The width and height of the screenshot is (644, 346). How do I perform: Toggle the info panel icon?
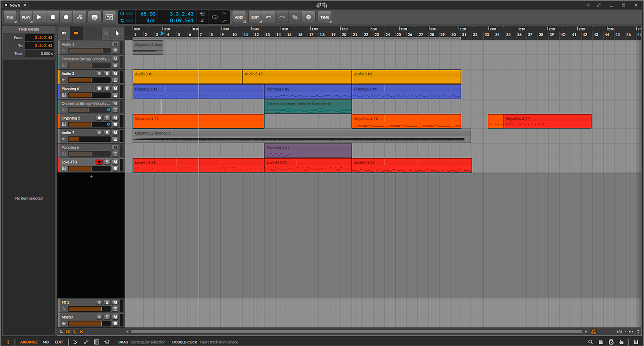point(8,342)
